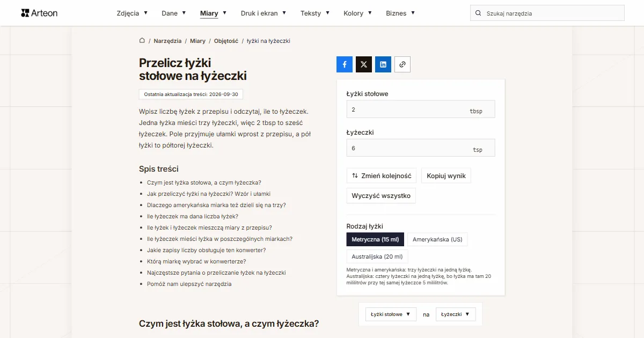Image resolution: width=644 pixels, height=338 pixels.
Task: Go to Narzędzia breadcrumb
Action: click(x=167, y=41)
